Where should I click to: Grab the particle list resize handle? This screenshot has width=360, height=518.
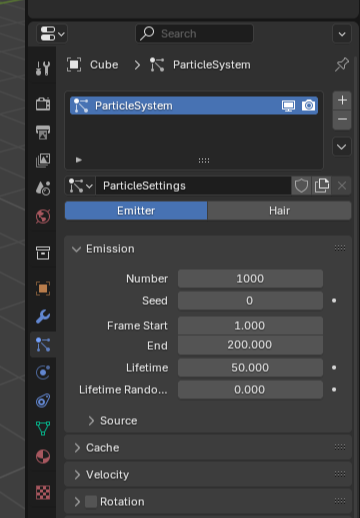204,160
